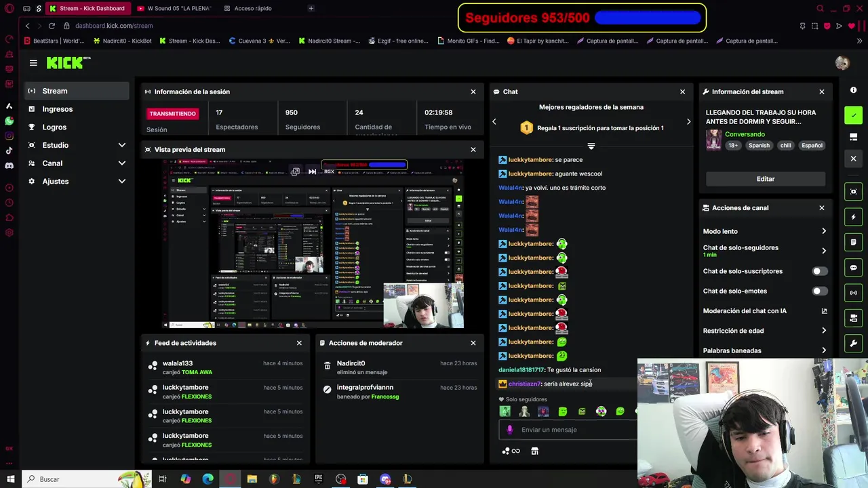This screenshot has height=488, width=868.
Task: Open Moderación del chat con IA link
Action: (765, 311)
